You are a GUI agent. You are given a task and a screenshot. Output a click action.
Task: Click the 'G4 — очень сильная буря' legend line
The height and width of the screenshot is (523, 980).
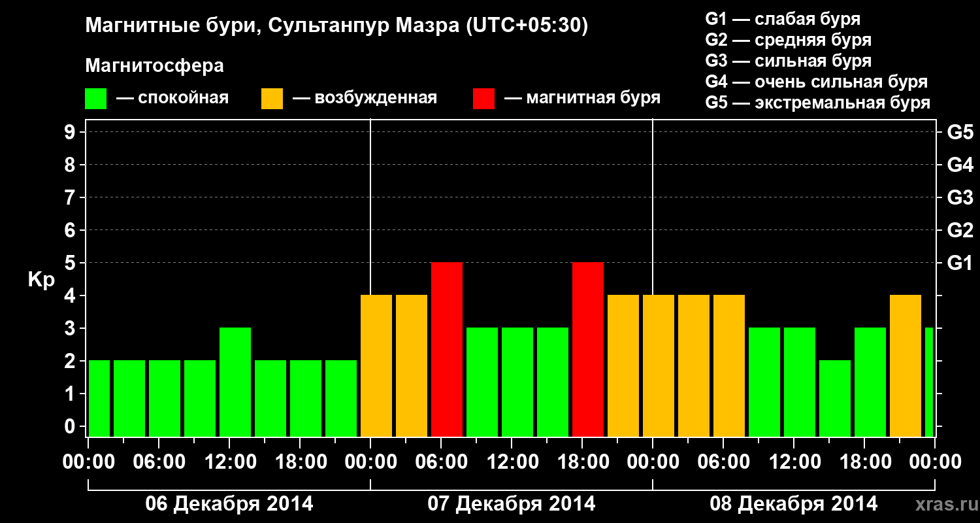coord(817,82)
